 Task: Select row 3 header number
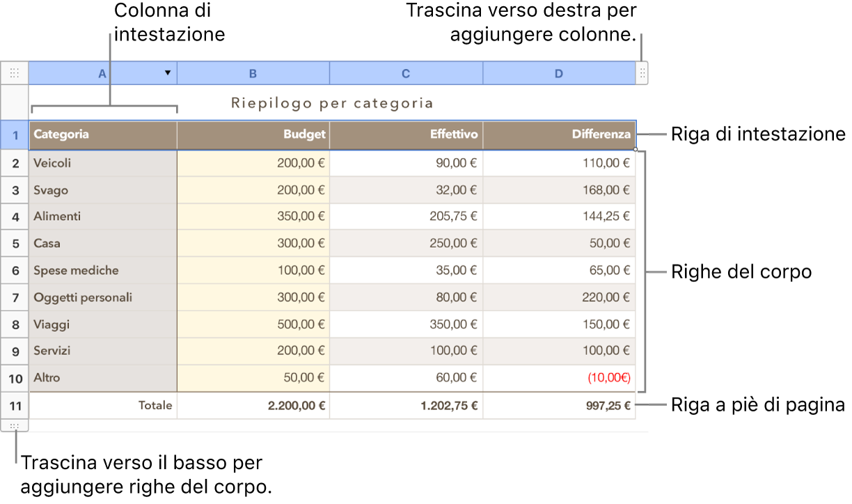point(15,190)
